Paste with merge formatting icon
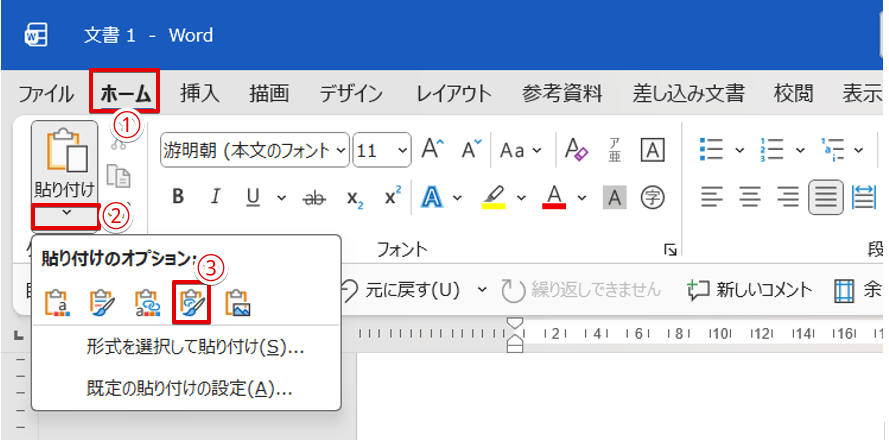The height and width of the screenshot is (440, 889). 102,303
